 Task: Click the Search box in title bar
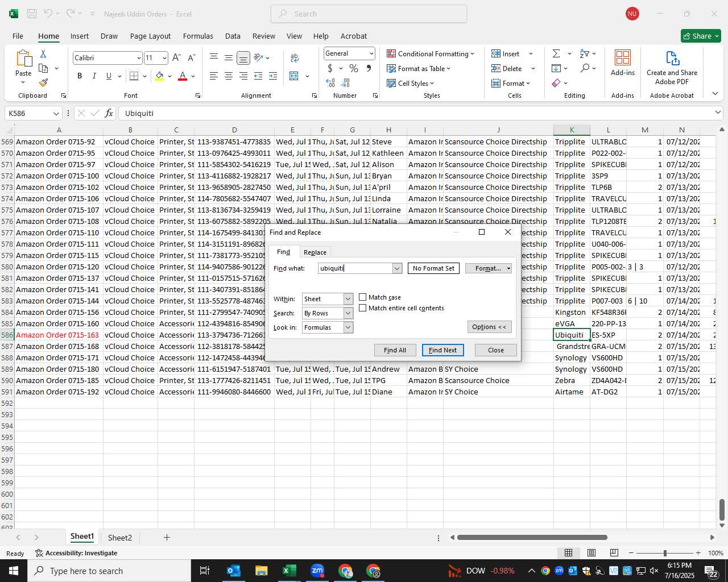(369, 14)
